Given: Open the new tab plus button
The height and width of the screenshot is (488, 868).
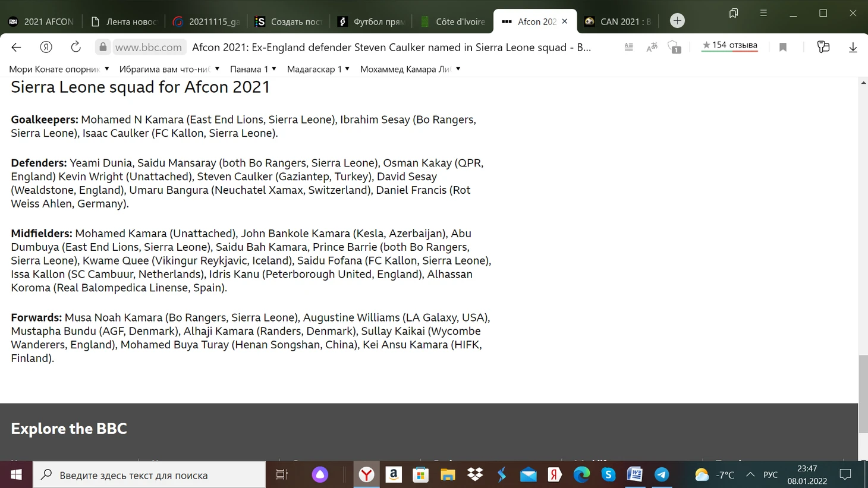Looking at the screenshot, I should [x=677, y=21].
